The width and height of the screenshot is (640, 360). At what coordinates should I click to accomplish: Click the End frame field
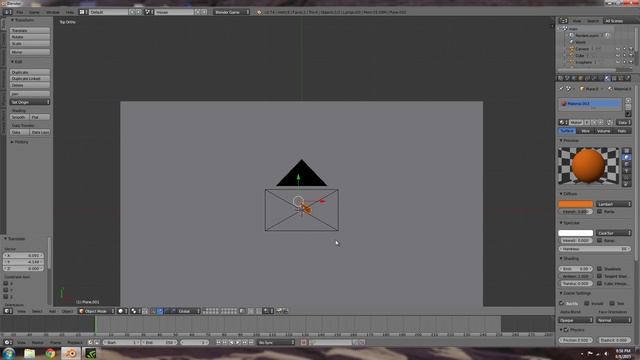click(x=158, y=342)
